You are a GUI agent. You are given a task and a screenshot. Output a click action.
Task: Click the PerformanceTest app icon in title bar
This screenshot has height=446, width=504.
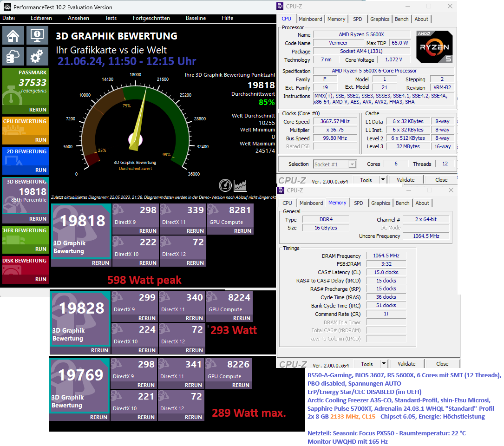click(x=7, y=7)
